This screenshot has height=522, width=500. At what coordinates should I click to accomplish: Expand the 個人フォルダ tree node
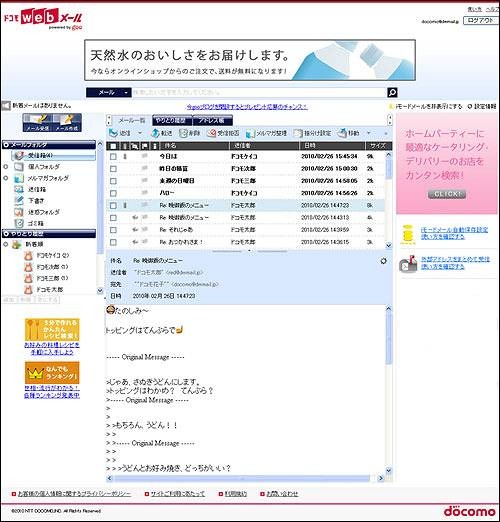[x=6, y=167]
